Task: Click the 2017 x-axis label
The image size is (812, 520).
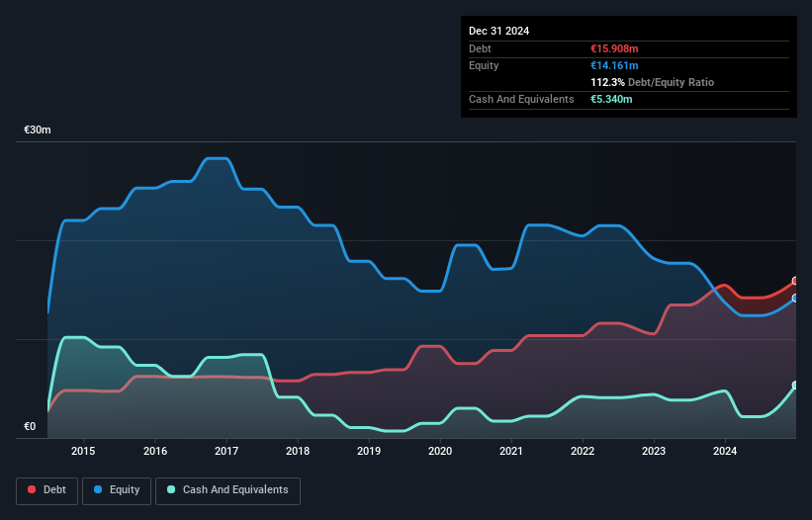Action: tap(226, 451)
